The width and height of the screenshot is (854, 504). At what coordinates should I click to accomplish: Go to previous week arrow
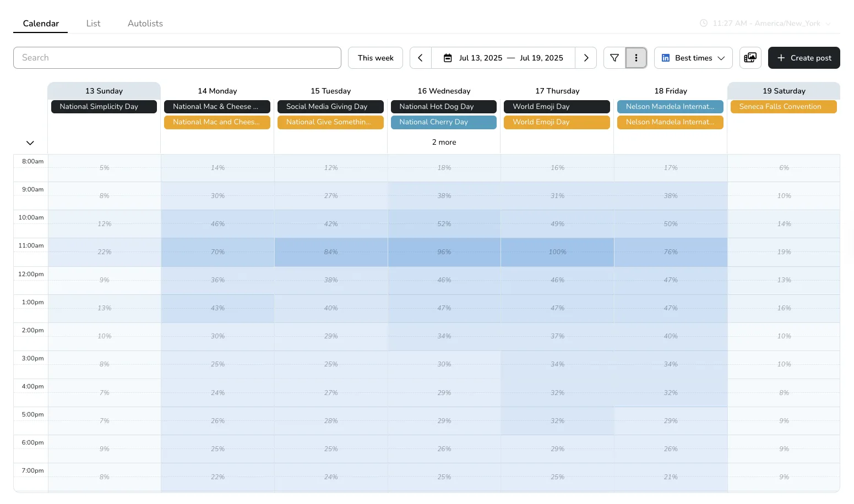(x=420, y=58)
